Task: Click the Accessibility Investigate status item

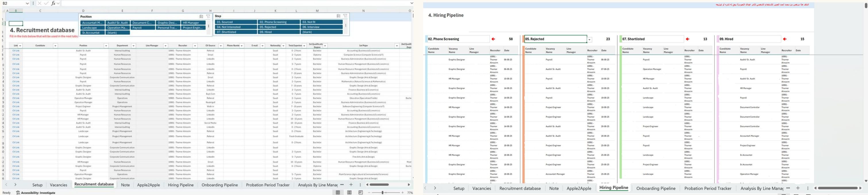Action: coord(36,193)
